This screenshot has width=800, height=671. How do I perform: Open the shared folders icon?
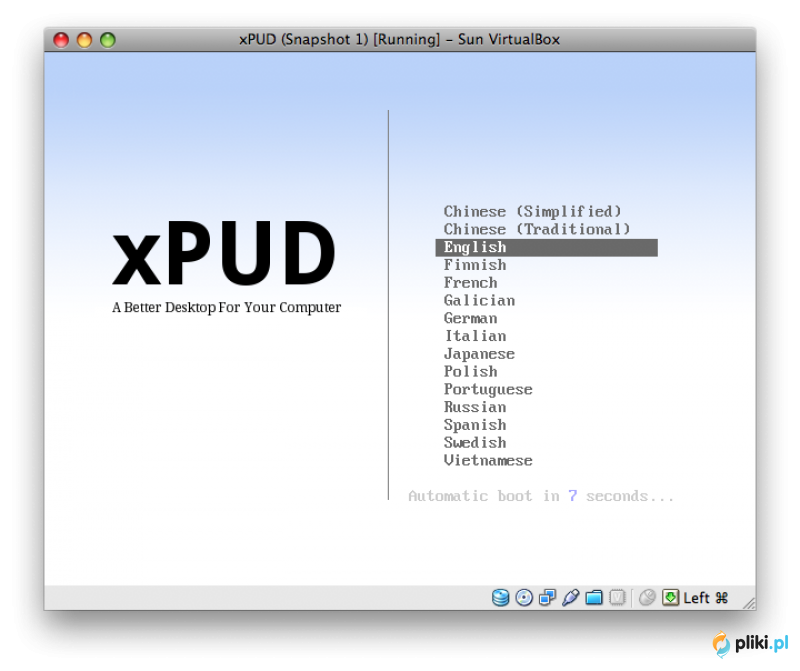tap(594, 597)
